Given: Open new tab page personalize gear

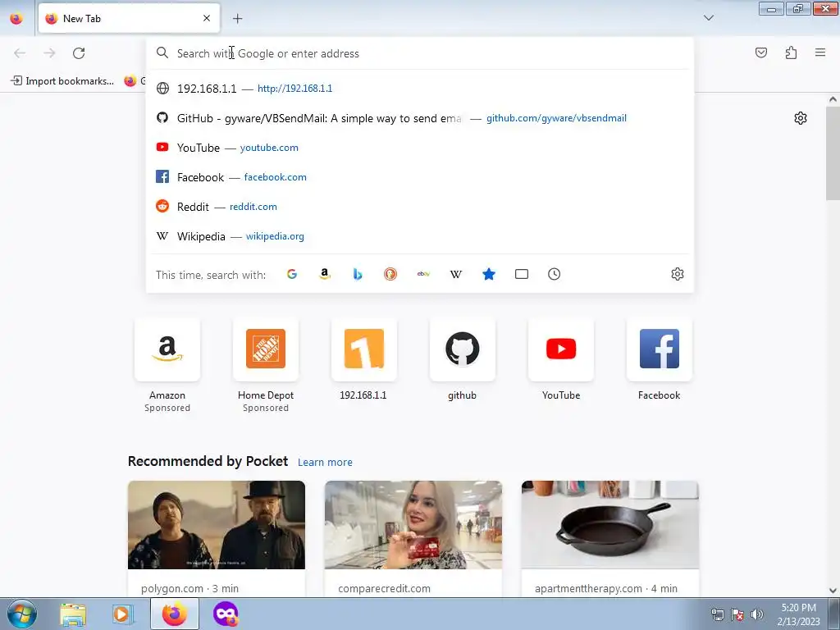Looking at the screenshot, I should coord(801,118).
